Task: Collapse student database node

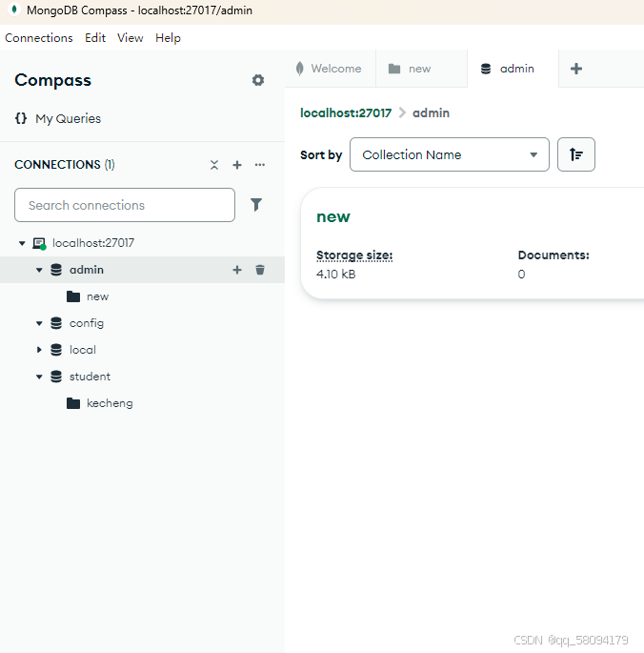Action: pos(39,377)
